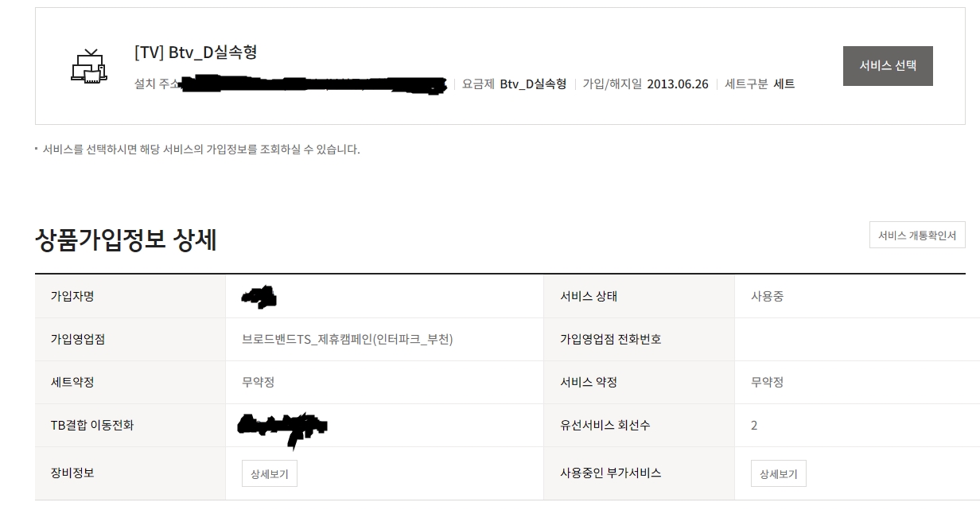Click the 무약정 value beside 서비스 약정
The image size is (980, 510).
pyautogui.click(x=767, y=383)
